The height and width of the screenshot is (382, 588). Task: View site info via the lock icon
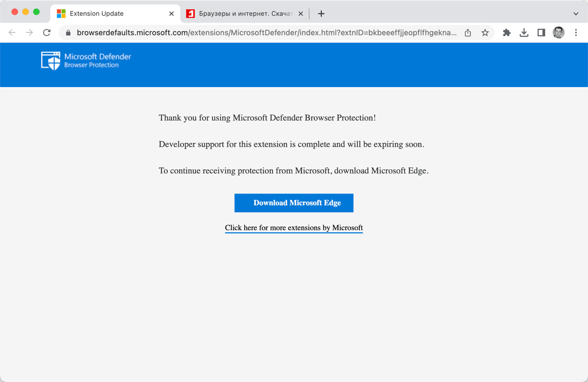click(68, 33)
